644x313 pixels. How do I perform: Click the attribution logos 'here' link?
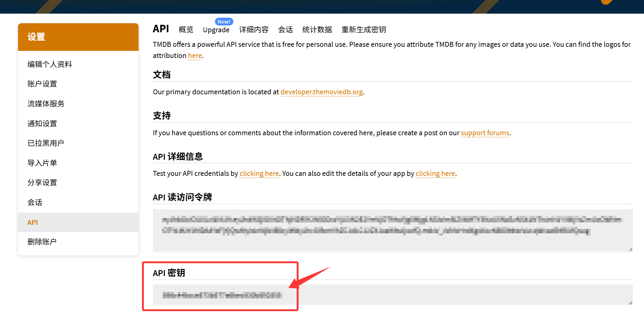[195, 56]
